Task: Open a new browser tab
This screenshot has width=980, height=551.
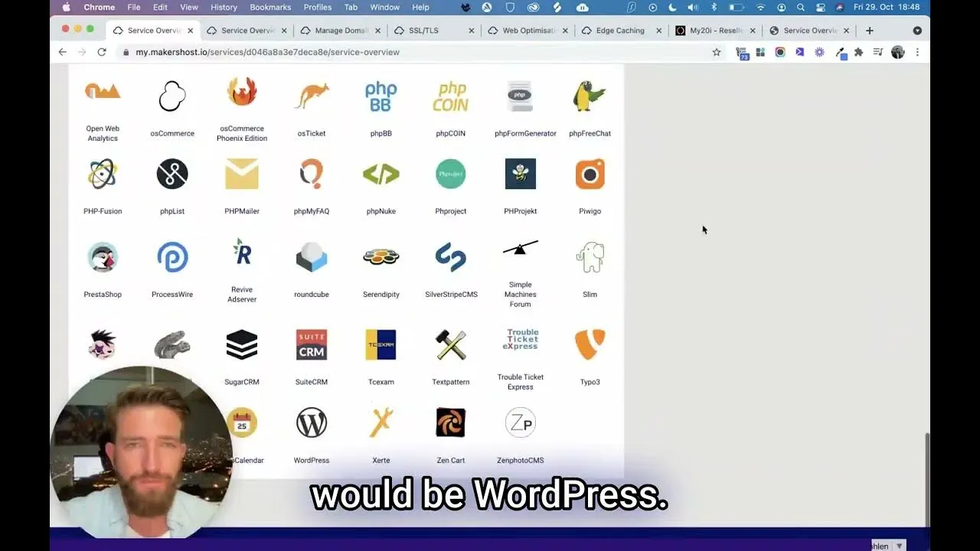Action: tap(869, 31)
